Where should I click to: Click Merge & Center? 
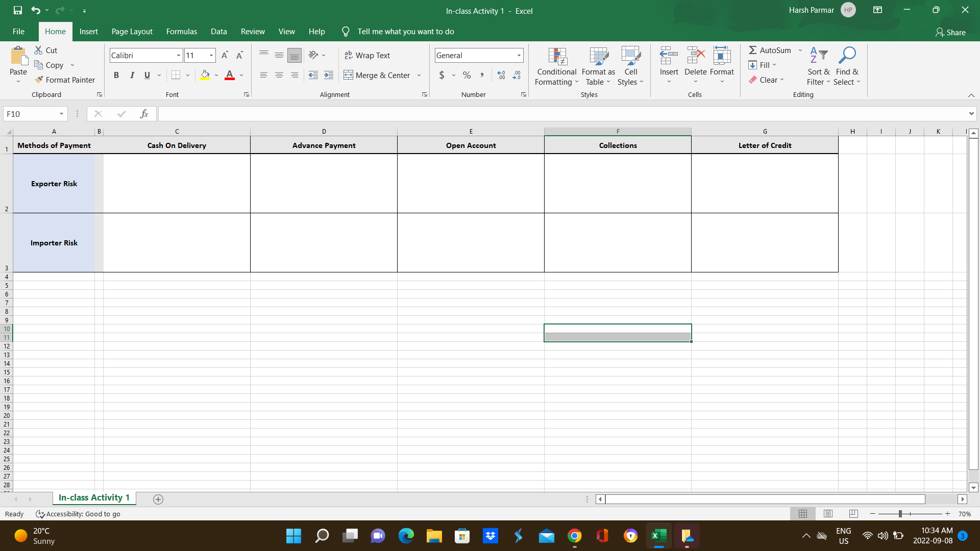pos(378,75)
